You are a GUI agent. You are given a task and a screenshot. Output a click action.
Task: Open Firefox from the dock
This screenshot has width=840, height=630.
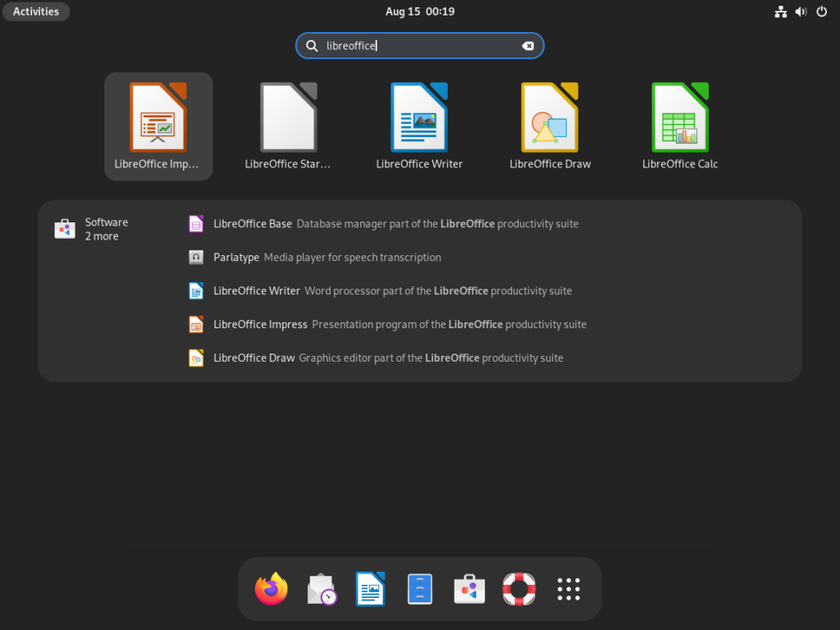click(271, 589)
